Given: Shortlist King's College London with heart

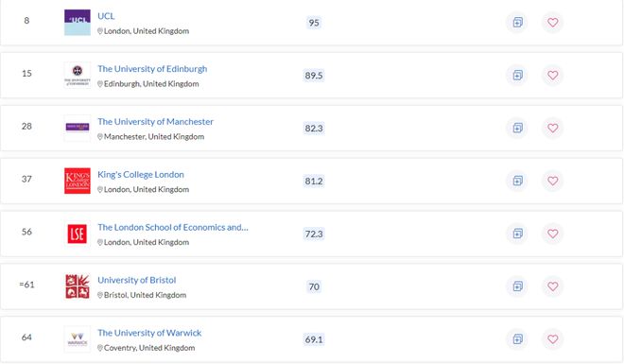Looking at the screenshot, I should (x=552, y=181).
